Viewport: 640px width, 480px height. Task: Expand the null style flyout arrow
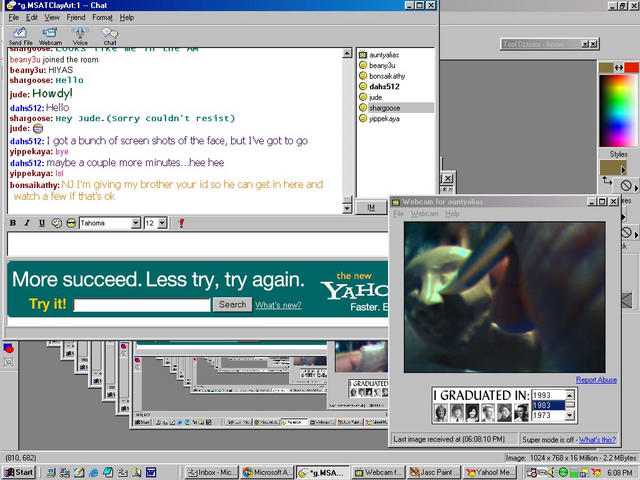coord(636,188)
